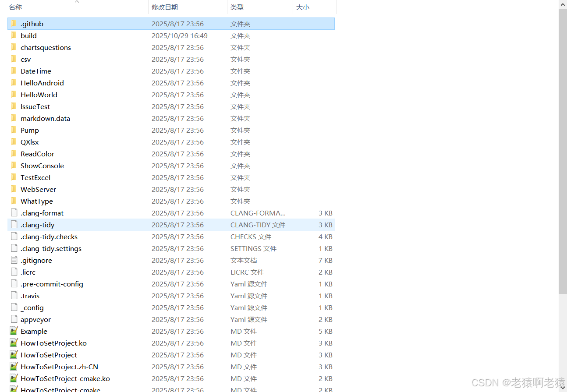This screenshot has width=567, height=392.
Task: Sort by the 修改日期 column header
Action: pos(165,7)
